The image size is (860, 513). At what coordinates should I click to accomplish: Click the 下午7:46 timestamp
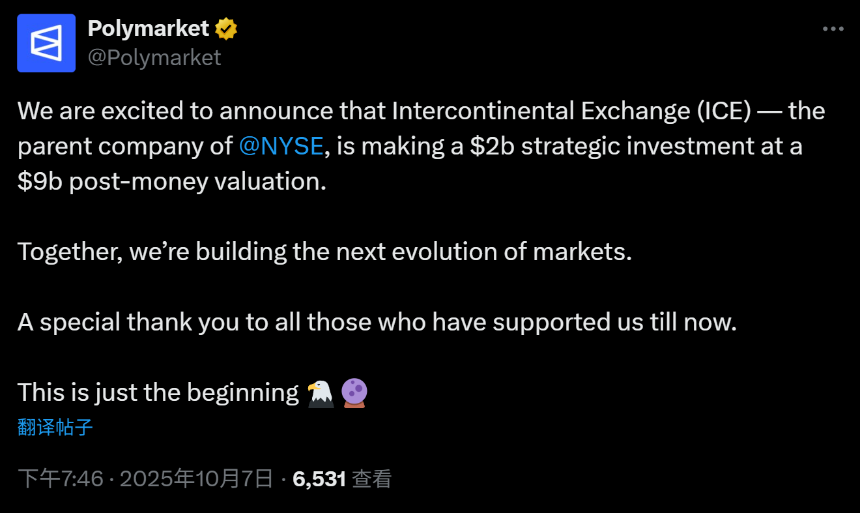tap(60, 479)
